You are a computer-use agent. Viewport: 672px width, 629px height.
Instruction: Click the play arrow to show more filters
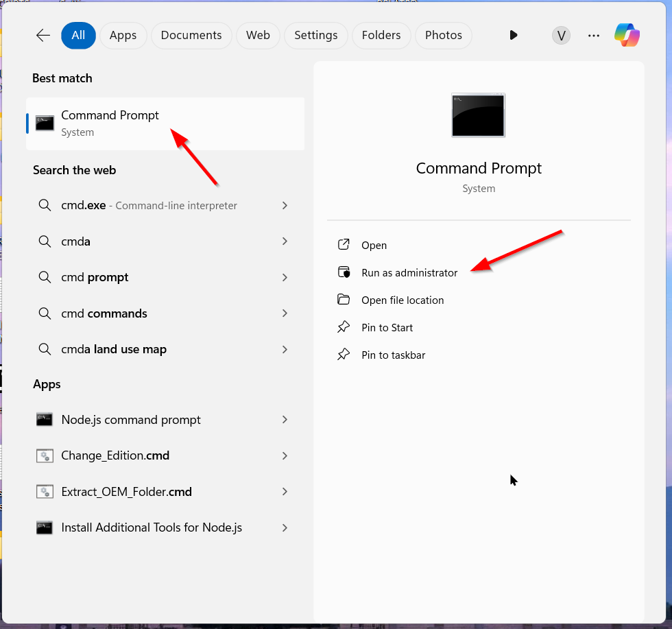[514, 35]
